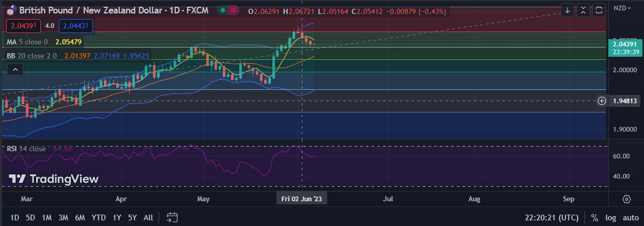Image resolution: width=644 pixels, height=226 pixels.
Task: Click the close price C2.05412
Action: coord(368,11)
